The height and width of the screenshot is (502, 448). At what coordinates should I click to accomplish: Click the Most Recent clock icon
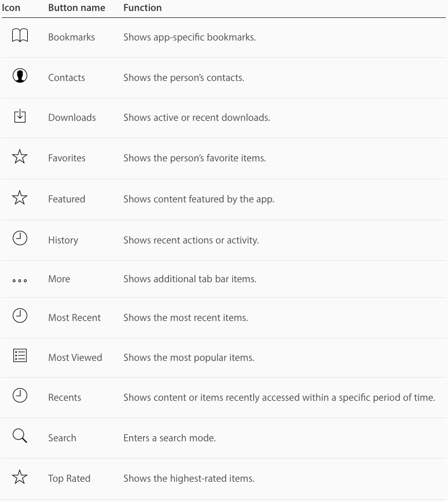[x=20, y=316]
